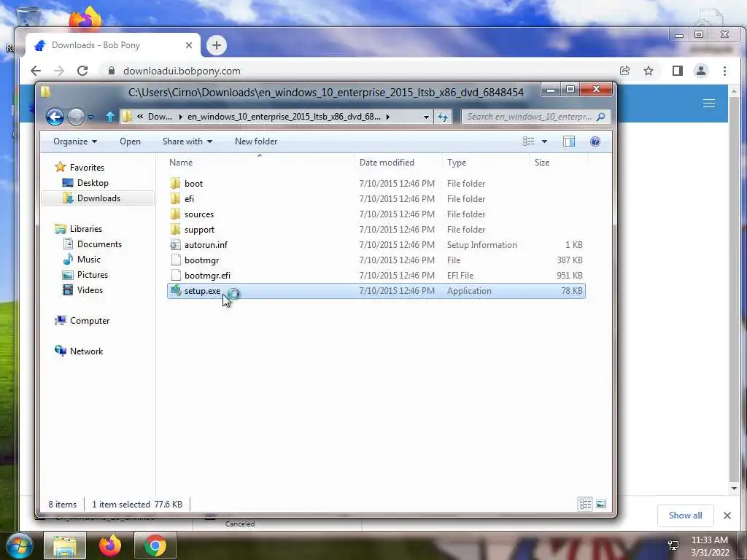The width and height of the screenshot is (747, 560).
Task: Click the share page icon in Chrome
Action: pos(624,71)
